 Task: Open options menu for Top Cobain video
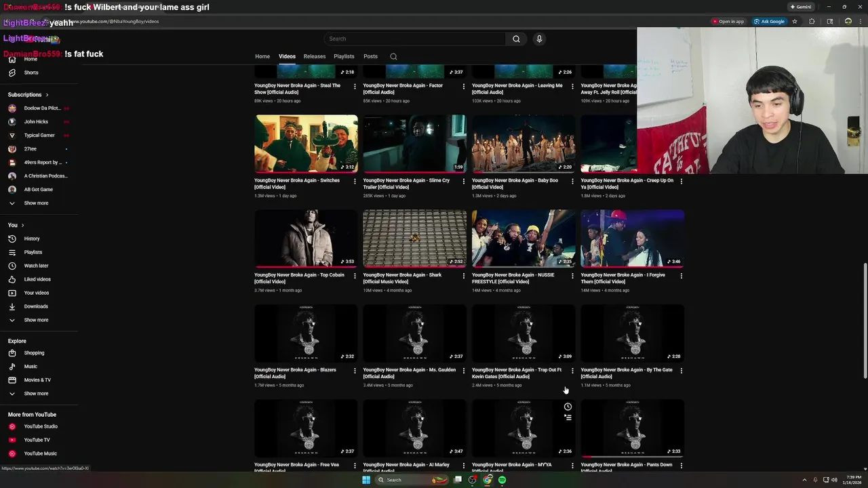[x=355, y=276]
